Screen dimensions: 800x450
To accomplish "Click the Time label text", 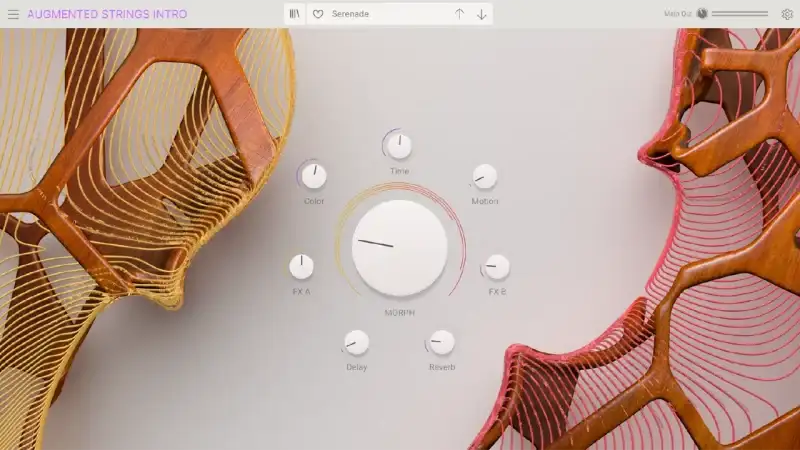I will point(399,171).
